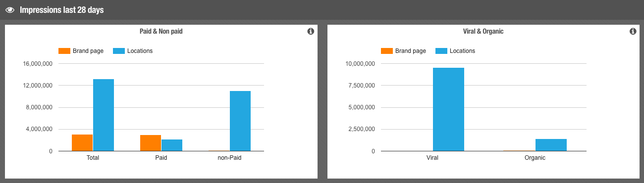Select the orange Brand page bar for Total

pos(82,142)
